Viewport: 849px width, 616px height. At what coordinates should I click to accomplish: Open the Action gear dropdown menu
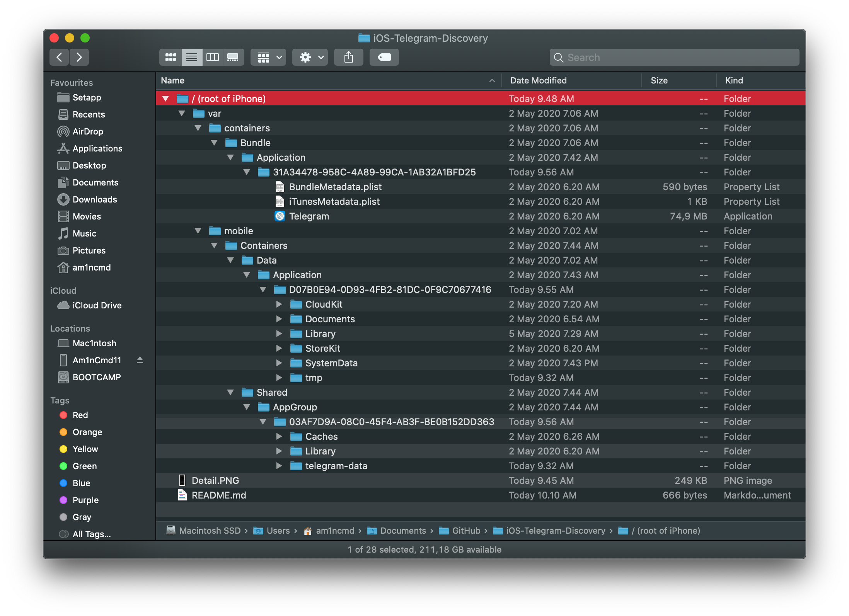click(x=310, y=57)
